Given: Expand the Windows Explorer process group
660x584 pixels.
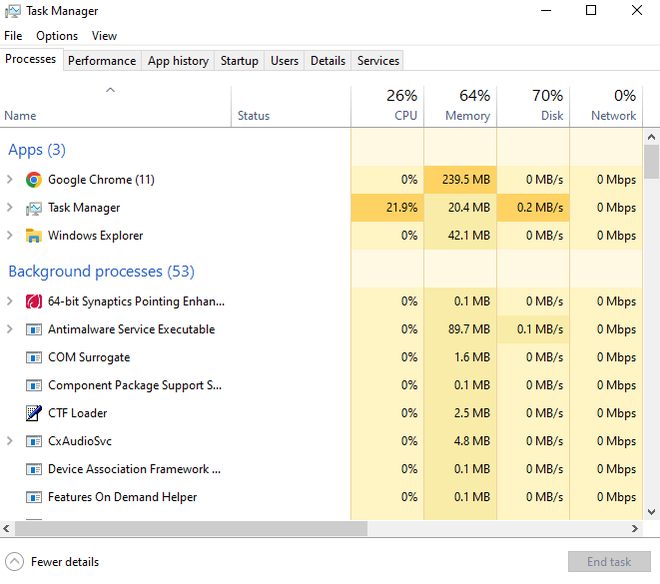Looking at the screenshot, I should coord(10,236).
